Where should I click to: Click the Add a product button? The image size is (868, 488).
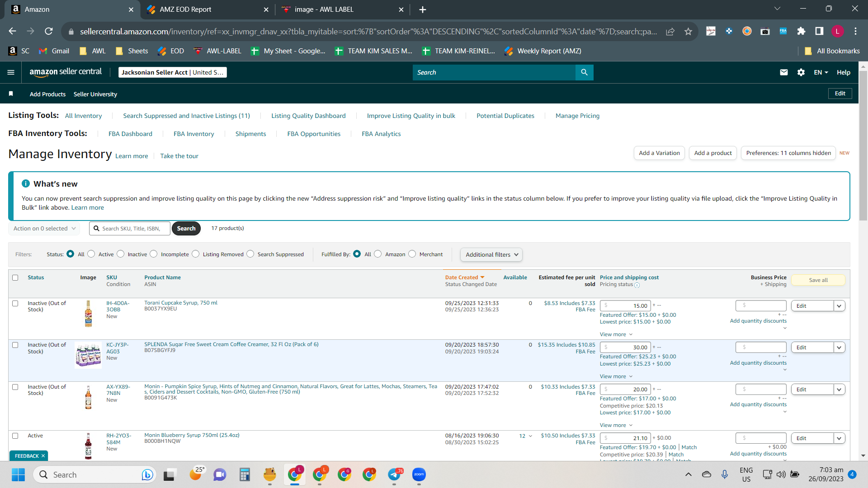click(713, 153)
